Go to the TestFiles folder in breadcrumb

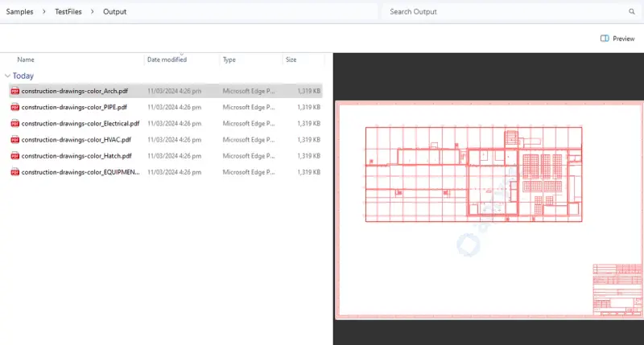click(68, 11)
